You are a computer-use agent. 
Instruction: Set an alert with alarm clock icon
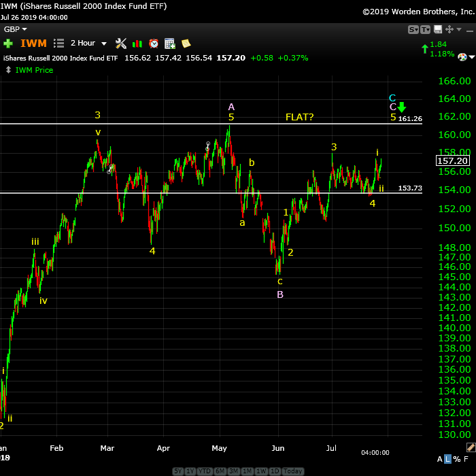pyautogui.click(x=154, y=44)
